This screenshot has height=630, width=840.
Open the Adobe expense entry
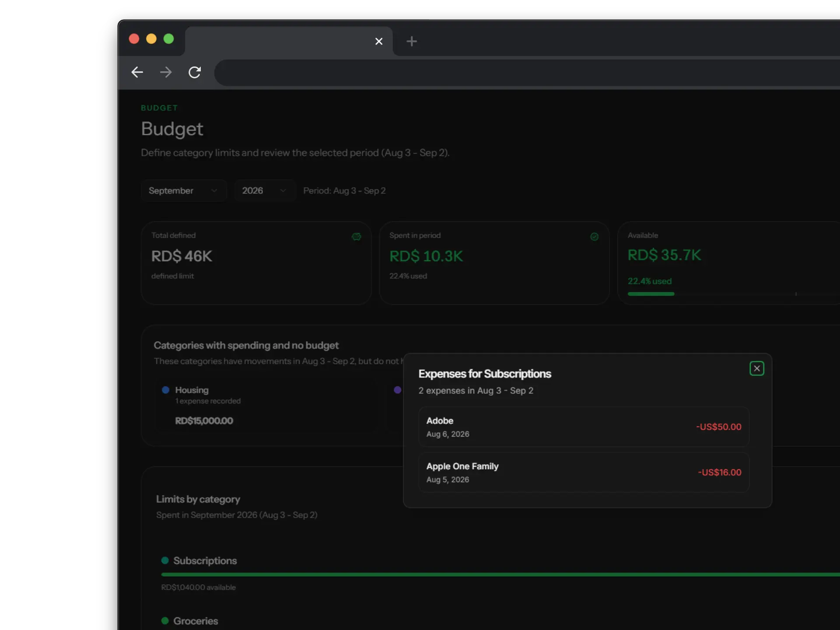(x=584, y=427)
